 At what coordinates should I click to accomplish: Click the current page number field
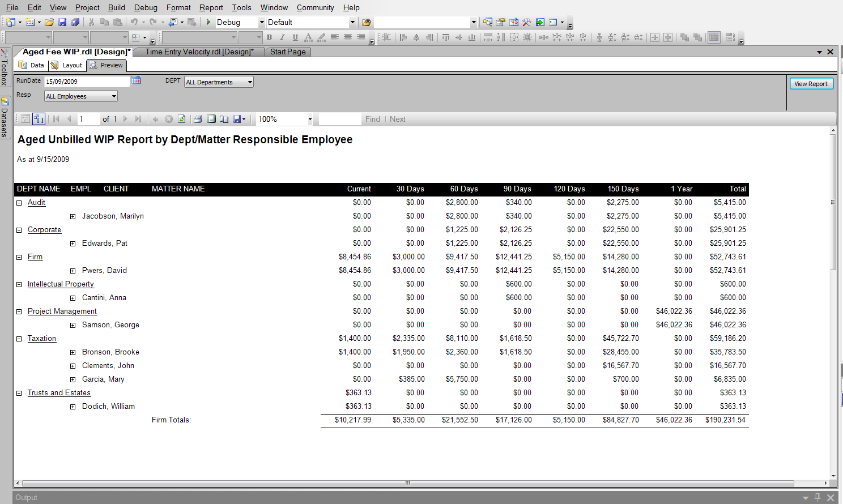click(88, 119)
